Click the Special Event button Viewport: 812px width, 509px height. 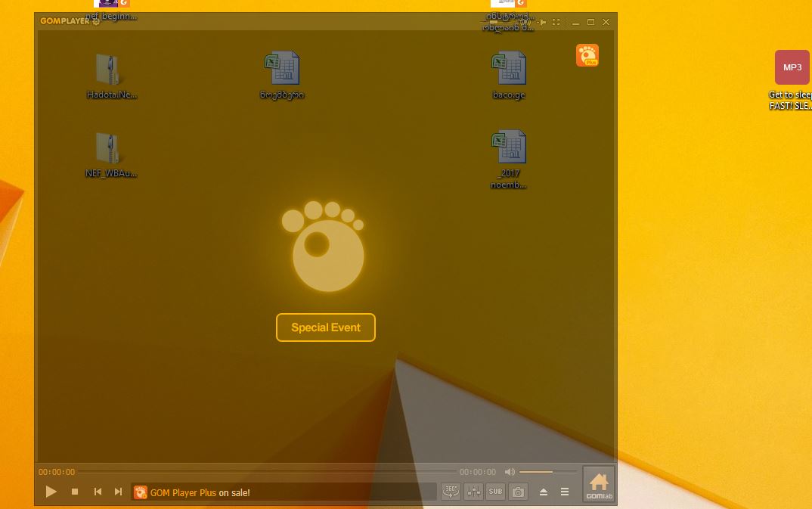click(x=326, y=327)
